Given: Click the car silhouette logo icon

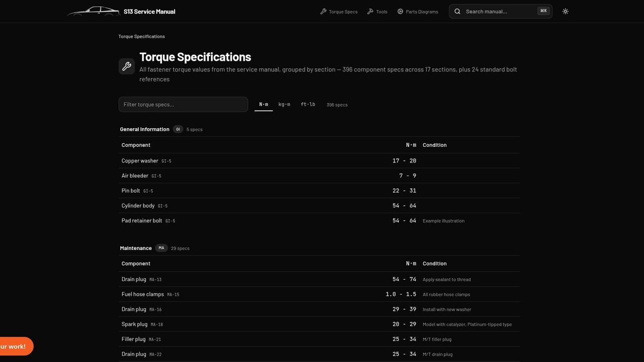Looking at the screenshot, I should (x=93, y=11).
